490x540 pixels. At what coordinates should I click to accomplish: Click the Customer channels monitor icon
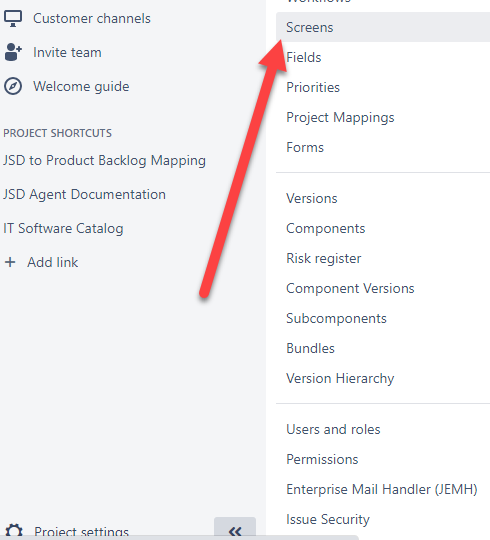[13, 18]
